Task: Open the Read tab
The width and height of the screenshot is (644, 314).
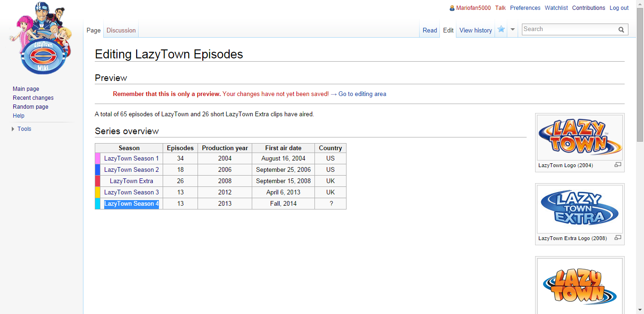Action: pyautogui.click(x=429, y=30)
